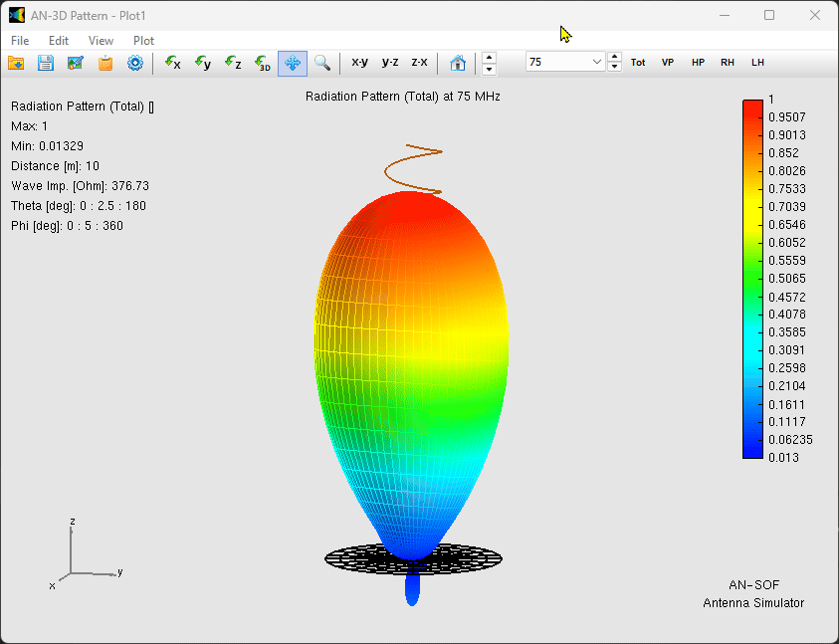839x644 pixels.
Task: Switch to the z-x plane view
Action: pyautogui.click(x=419, y=63)
